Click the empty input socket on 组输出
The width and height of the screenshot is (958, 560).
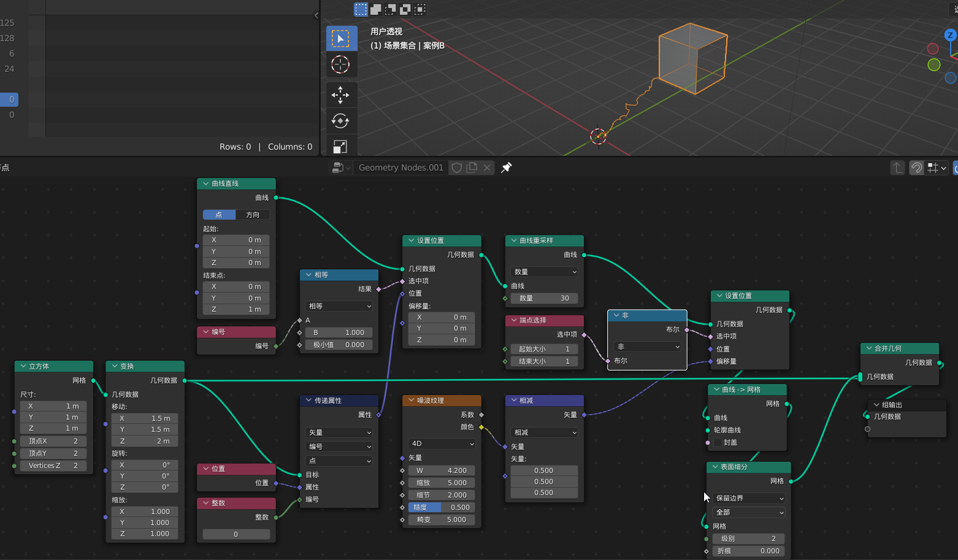click(867, 429)
